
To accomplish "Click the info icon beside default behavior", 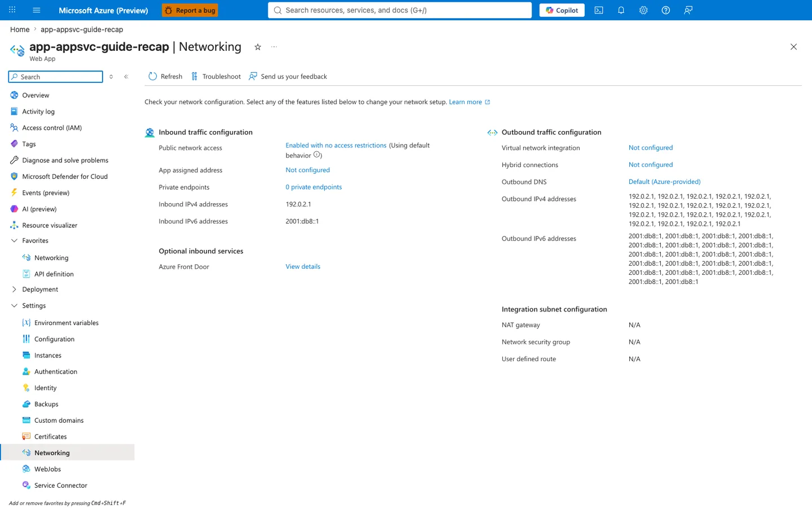I will point(317,155).
